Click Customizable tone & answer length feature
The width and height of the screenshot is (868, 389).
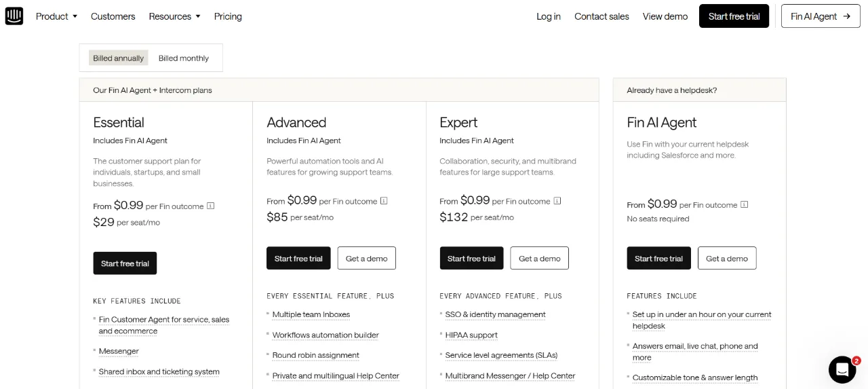pos(695,377)
